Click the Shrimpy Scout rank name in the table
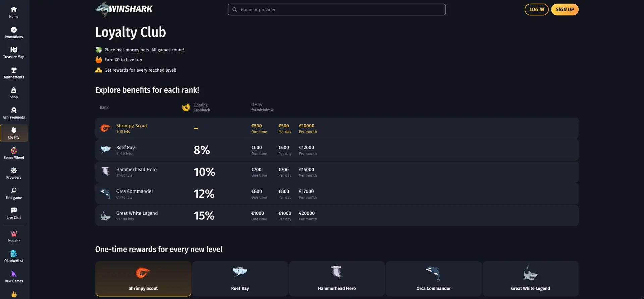 [131, 126]
